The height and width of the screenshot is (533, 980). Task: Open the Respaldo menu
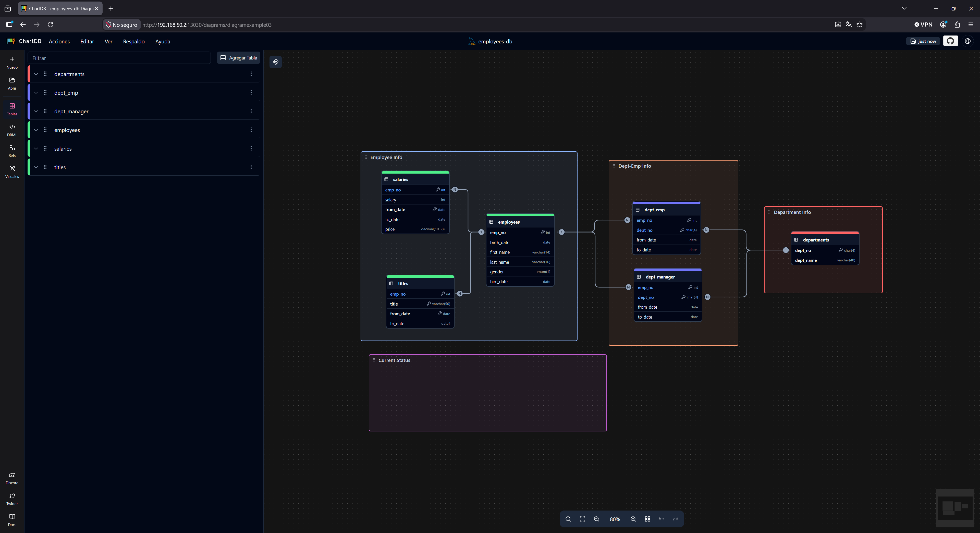(x=134, y=41)
